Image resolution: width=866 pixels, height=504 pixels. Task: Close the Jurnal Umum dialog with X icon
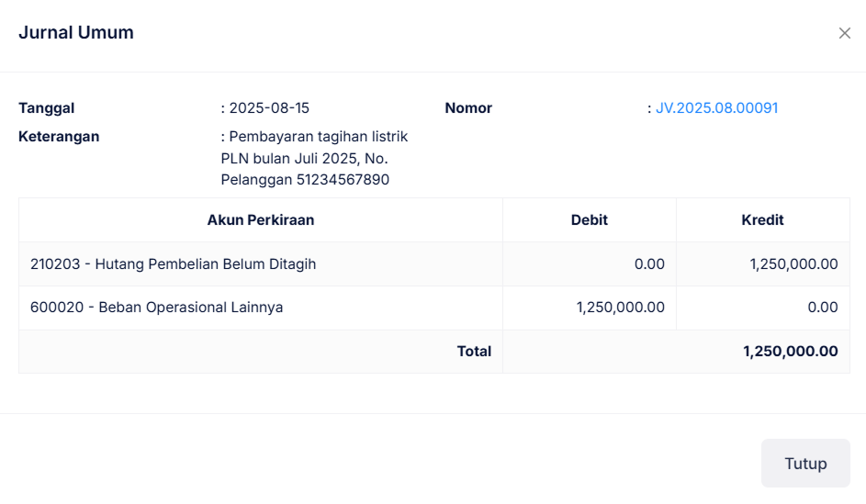click(845, 33)
